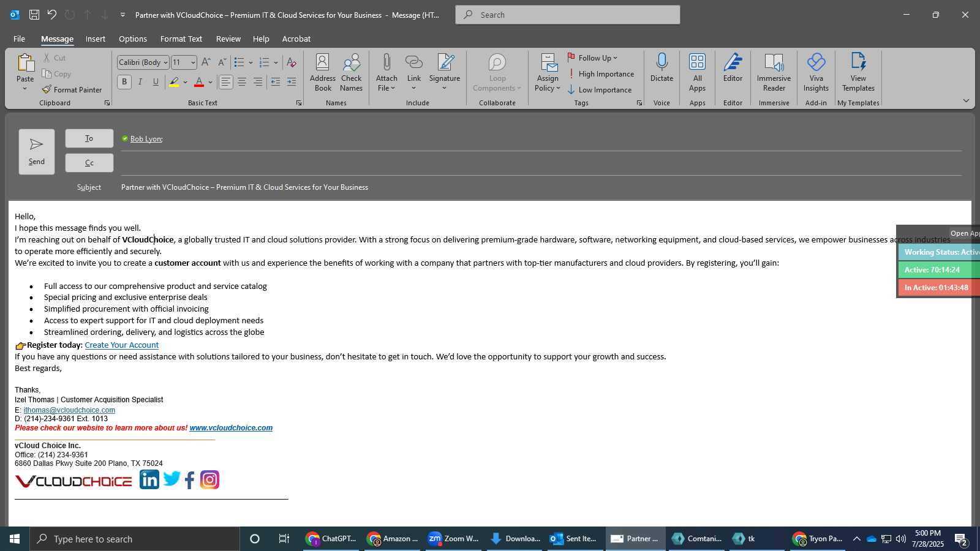Expand bullet list style arrow
The image size is (980, 551).
[x=251, y=62]
